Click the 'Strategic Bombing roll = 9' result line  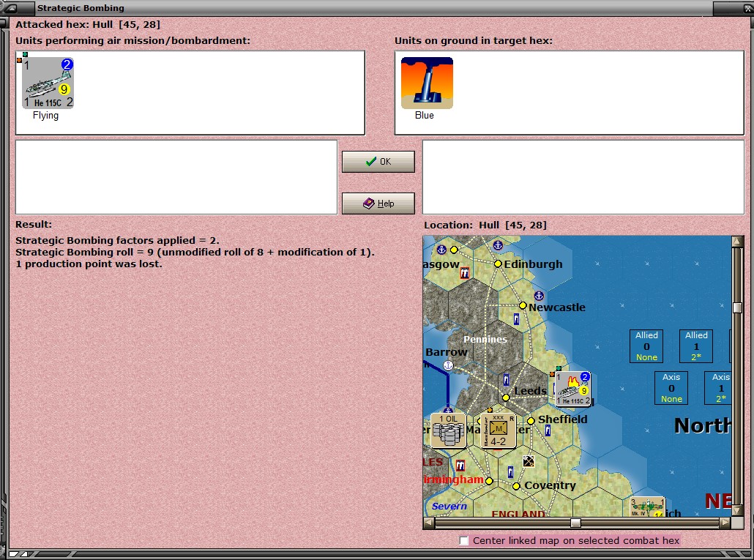tap(195, 253)
